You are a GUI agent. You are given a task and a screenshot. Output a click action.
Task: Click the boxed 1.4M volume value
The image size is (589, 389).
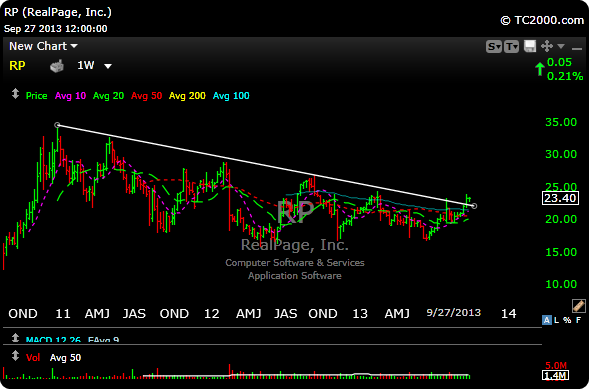click(555, 375)
